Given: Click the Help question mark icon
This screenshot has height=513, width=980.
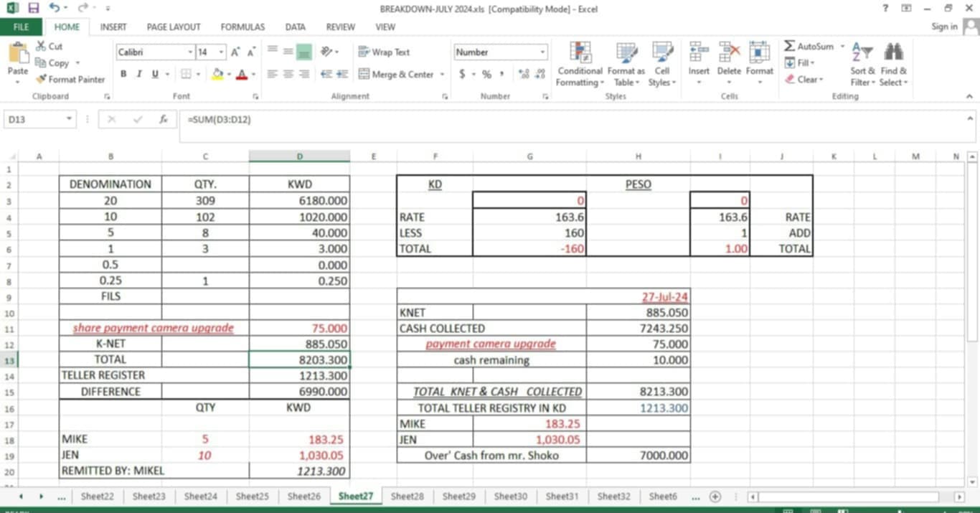Looking at the screenshot, I should click(885, 8).
